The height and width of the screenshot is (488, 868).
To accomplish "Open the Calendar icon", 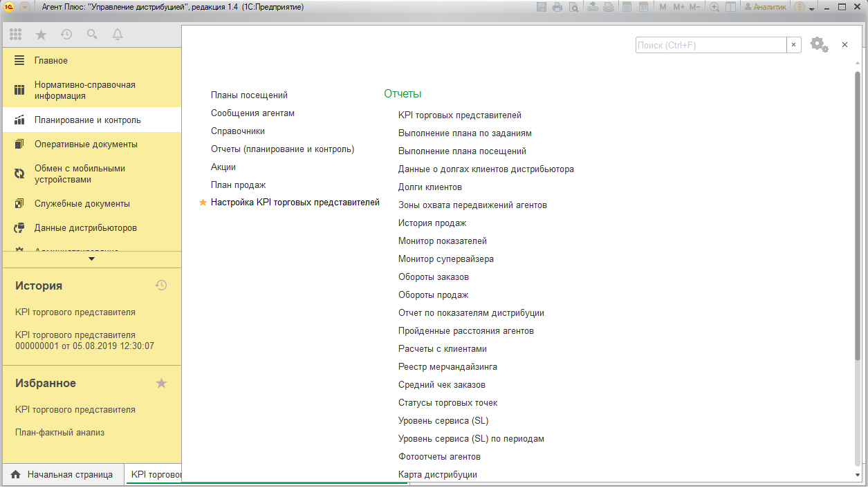I will coord(643,7).
